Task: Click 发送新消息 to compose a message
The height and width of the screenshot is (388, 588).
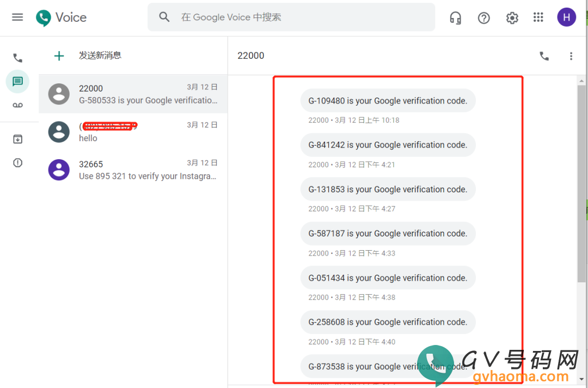Action: pyautogui.click(x=100, y=56)
